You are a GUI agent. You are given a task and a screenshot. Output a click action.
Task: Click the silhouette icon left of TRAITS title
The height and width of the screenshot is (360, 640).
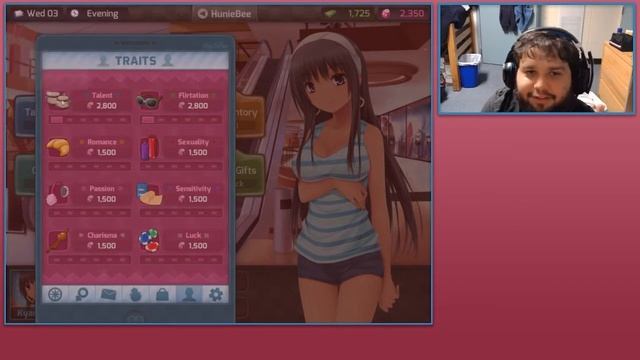103,61
